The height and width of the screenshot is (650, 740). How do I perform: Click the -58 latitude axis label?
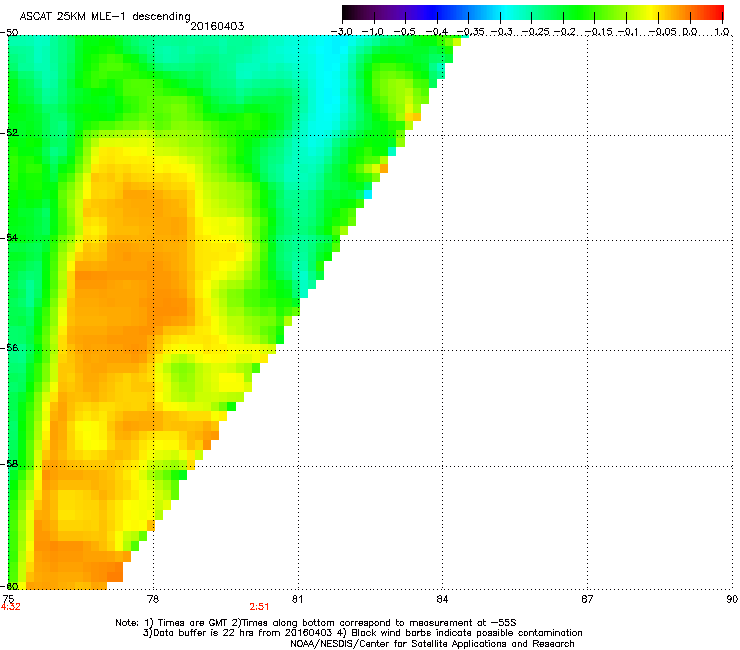tap(9, 464)
